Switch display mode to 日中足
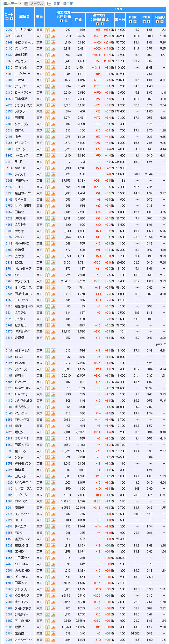Image resolution: width=169 pixels, height=644 pixels. click(x=68, y=3)
